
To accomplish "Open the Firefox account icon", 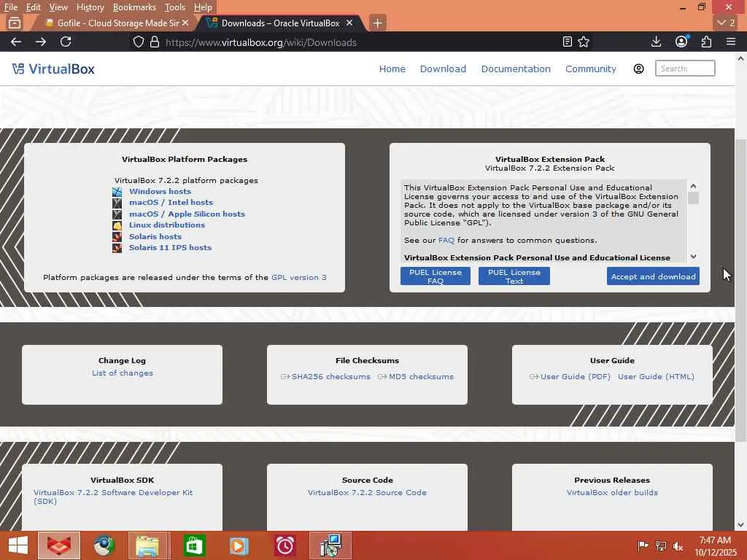I will pyautogui.click(x=681, y=42).
